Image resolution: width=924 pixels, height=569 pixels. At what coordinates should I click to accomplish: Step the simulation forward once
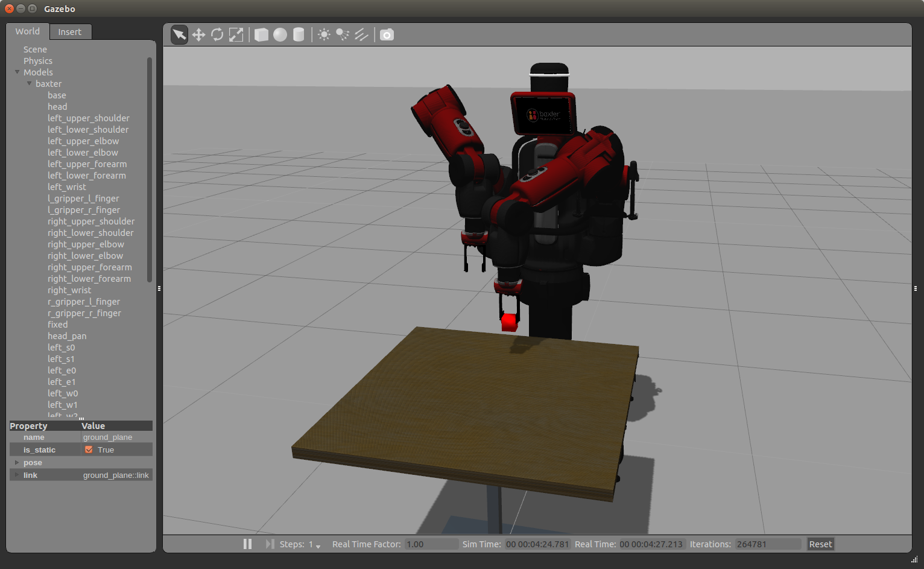[270, 544]
